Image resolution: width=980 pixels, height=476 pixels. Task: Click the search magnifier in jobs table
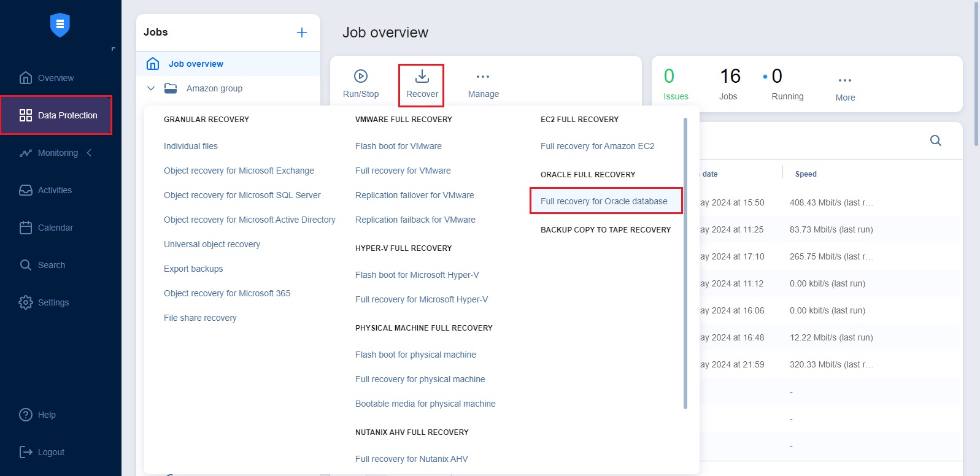coord(935,140)
